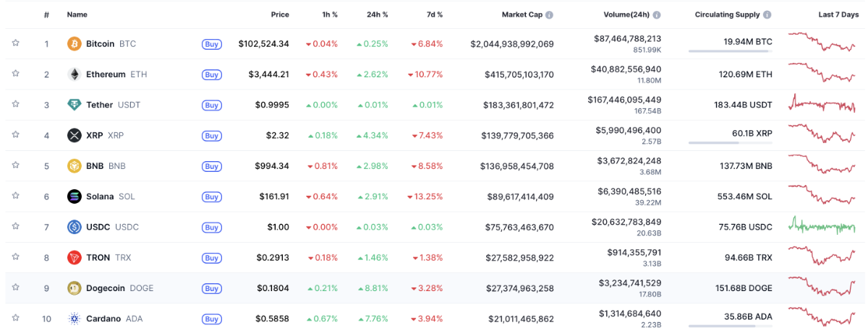This screenshot has width=868, height=333.
Task: Click the Solana logo icon
Action: [74, 196]
